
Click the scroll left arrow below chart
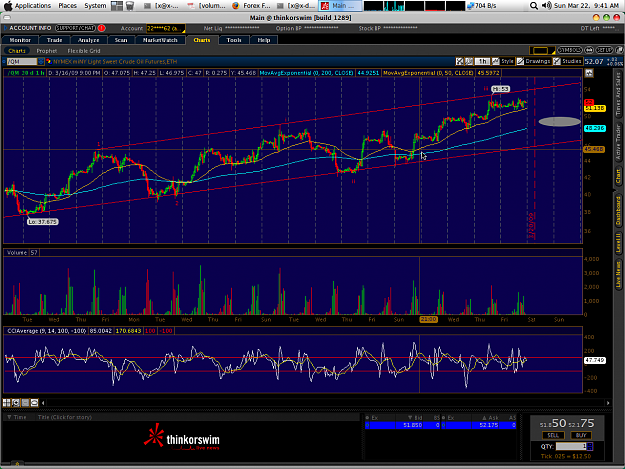click(x=43, y=403)
